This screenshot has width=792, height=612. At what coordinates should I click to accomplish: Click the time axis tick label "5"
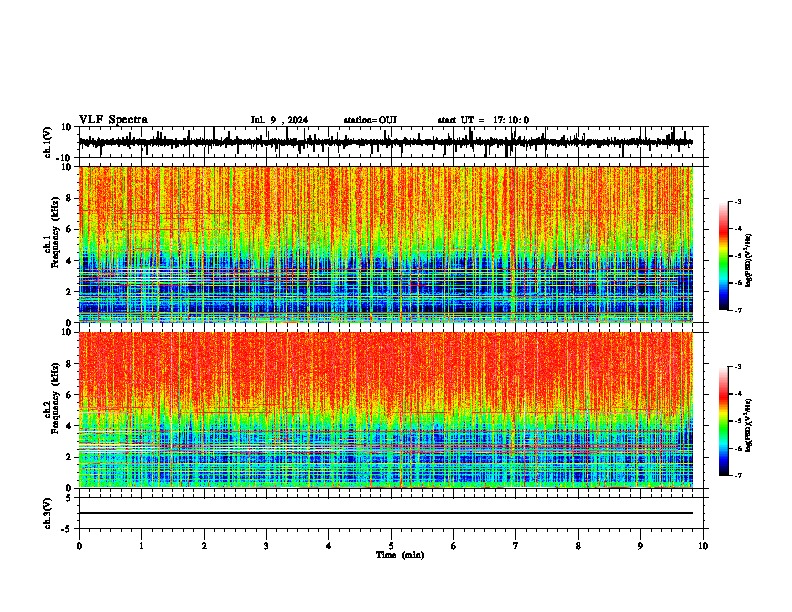coord(391,546)
